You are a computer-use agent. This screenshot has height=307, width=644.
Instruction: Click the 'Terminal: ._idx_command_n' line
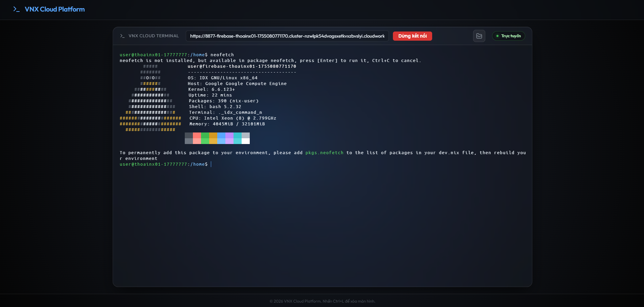point(225,112)
